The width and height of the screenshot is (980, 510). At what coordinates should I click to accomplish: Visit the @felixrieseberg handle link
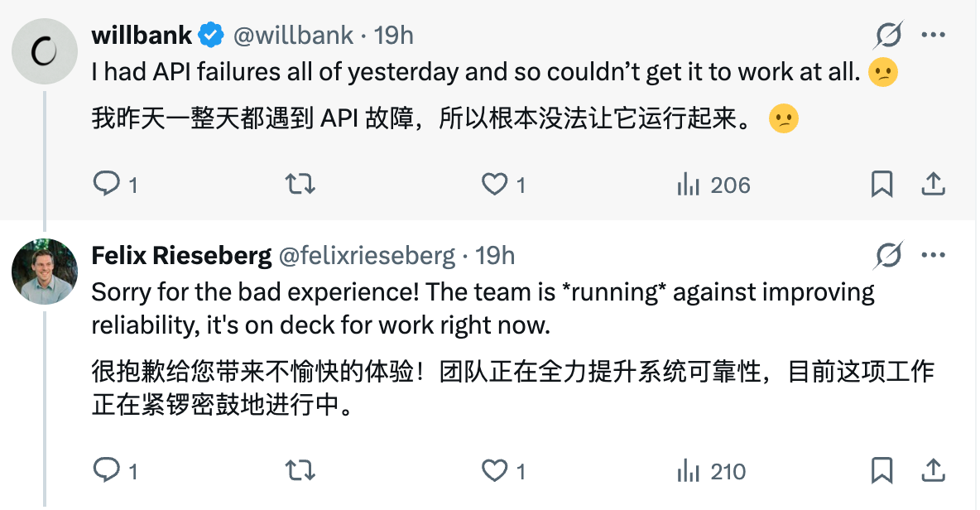click(x=367, y=256)
